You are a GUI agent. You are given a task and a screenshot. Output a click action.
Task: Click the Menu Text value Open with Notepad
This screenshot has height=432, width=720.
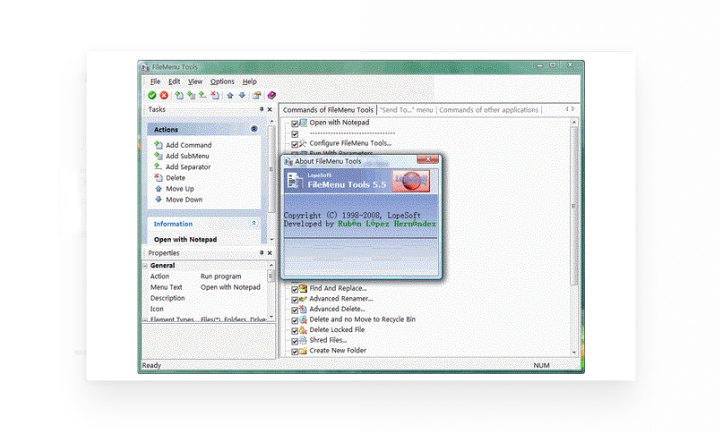click(231, 287)
